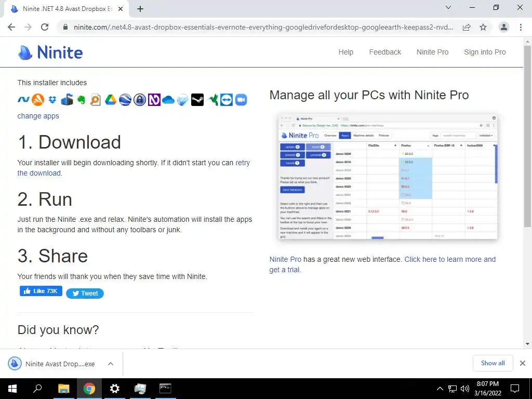Close the Ninite browser tab

[x=121, y=9]
